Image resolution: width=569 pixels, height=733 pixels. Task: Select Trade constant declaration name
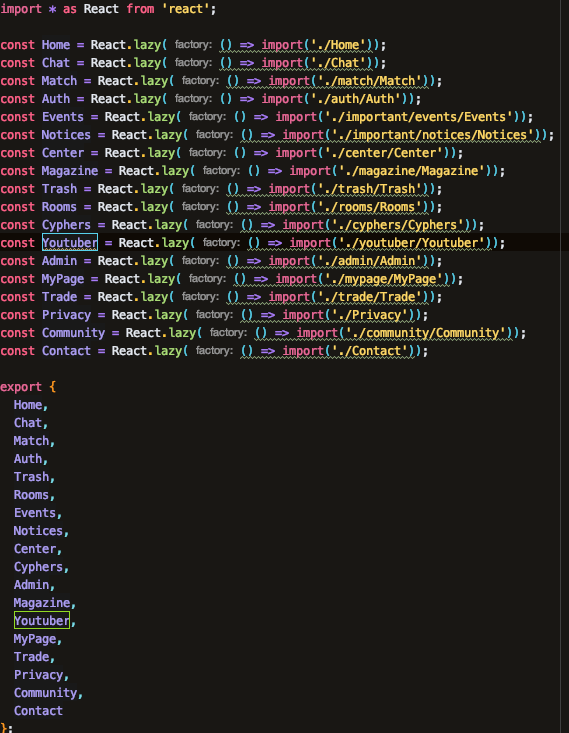click(59, 297)
